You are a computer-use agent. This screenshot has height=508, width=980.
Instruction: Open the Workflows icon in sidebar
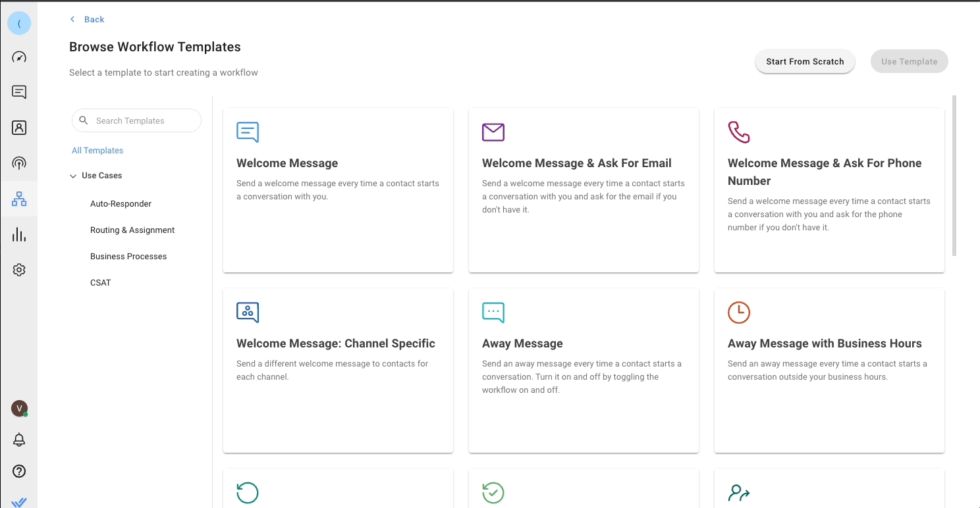pyautogui.click(x=19, y=199)
